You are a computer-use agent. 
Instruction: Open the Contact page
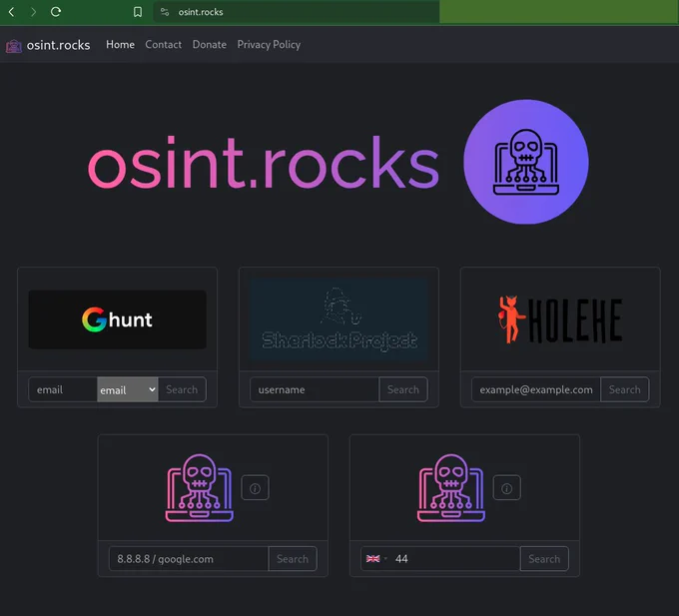click(163, 45)
